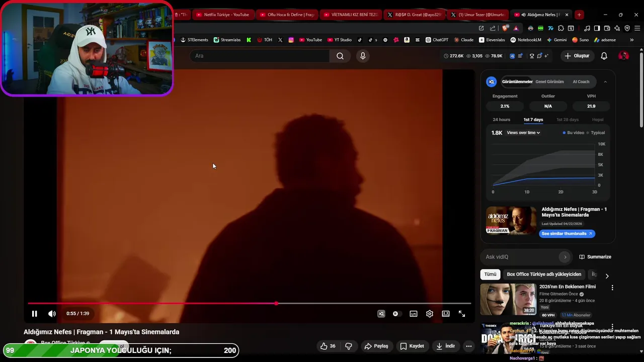This screenshot has height=362, width=644.
Task: Open the browser hamburger menu
Action: pos(636,28)
